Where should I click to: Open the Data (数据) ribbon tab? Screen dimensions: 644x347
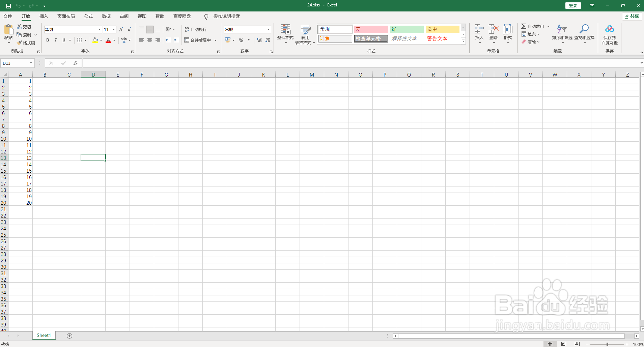tap(106, 16)
